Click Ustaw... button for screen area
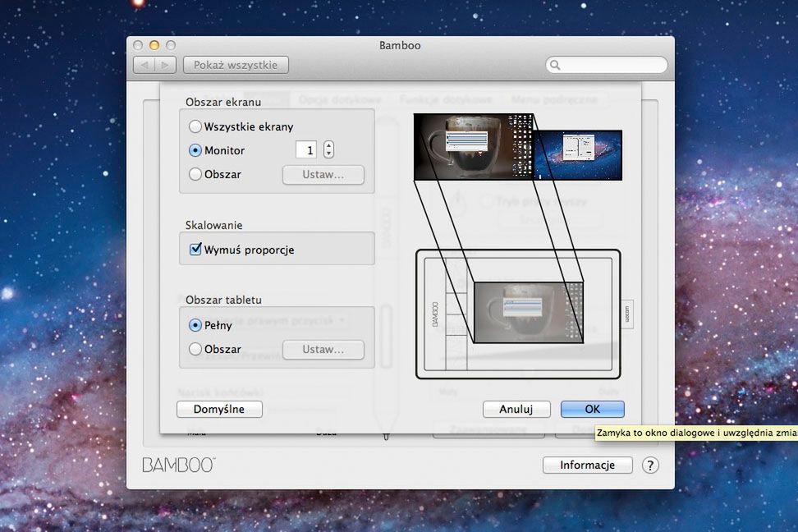798x532 pixels. 323,175
